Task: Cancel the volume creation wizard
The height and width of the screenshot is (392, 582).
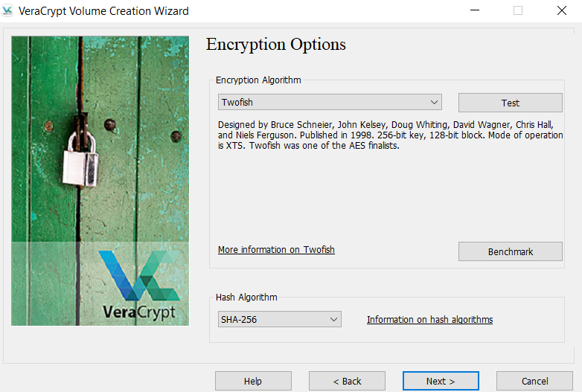Action: 534,382
